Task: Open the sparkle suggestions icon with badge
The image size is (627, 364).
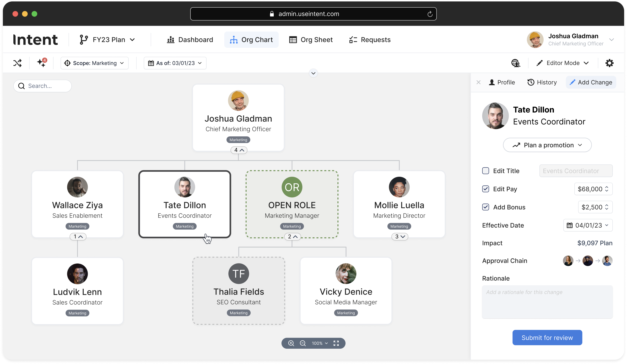Action: (42, 63)
